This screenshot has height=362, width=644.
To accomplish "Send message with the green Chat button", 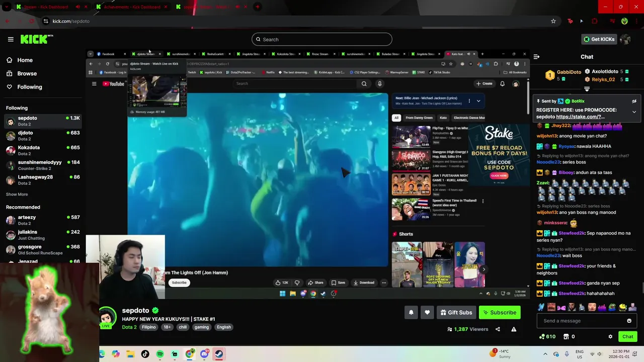I will [x=627, y=337].
